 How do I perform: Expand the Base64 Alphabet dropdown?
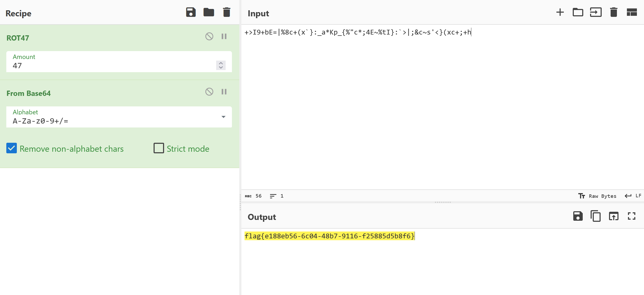tap(223, 117)
